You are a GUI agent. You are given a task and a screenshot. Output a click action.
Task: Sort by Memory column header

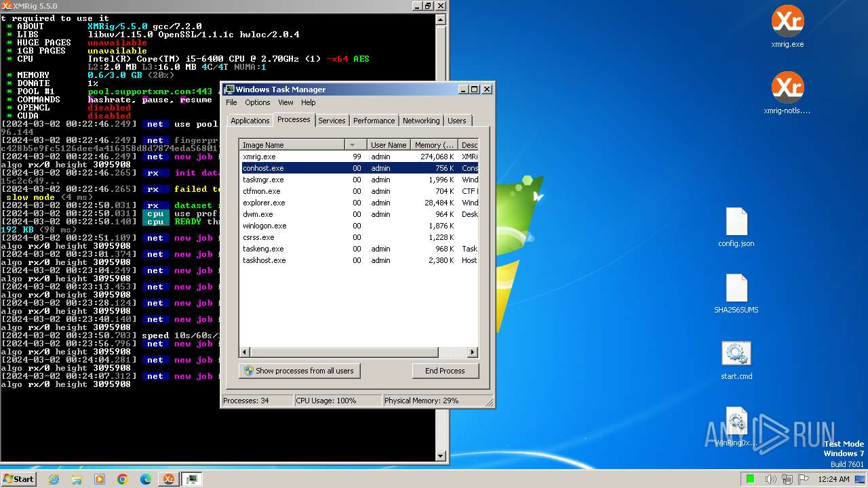[x=434, y=145]
